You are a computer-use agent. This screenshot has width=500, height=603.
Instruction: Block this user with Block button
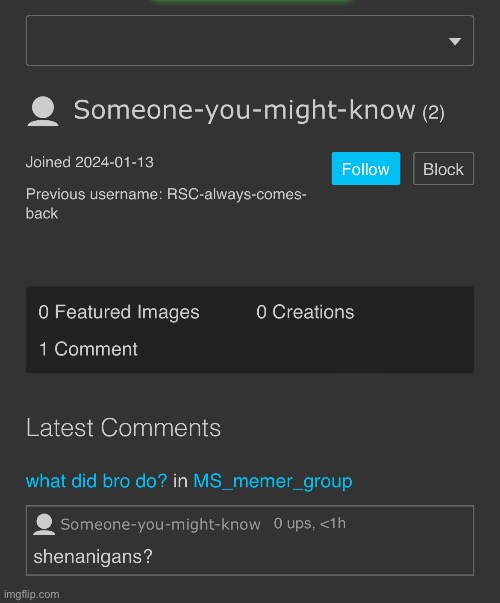click(x=443, y=169)
